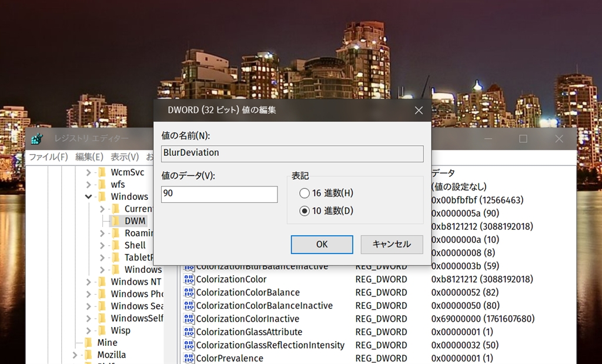Select the hexadecimal (16 進数) radio button

click(305, 193)
